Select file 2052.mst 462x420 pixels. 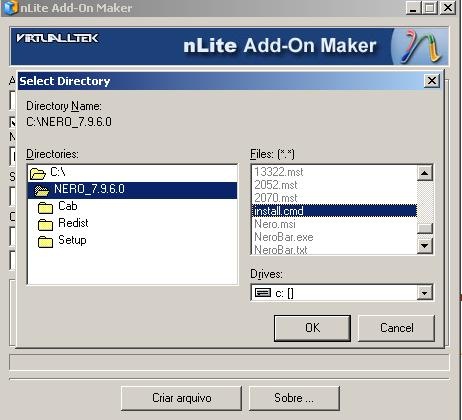(276, 185)
